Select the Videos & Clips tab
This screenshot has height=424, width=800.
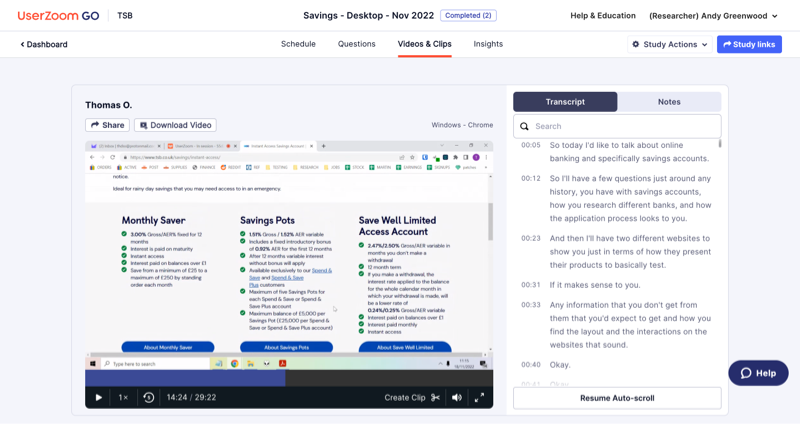[x=424, y=44]
